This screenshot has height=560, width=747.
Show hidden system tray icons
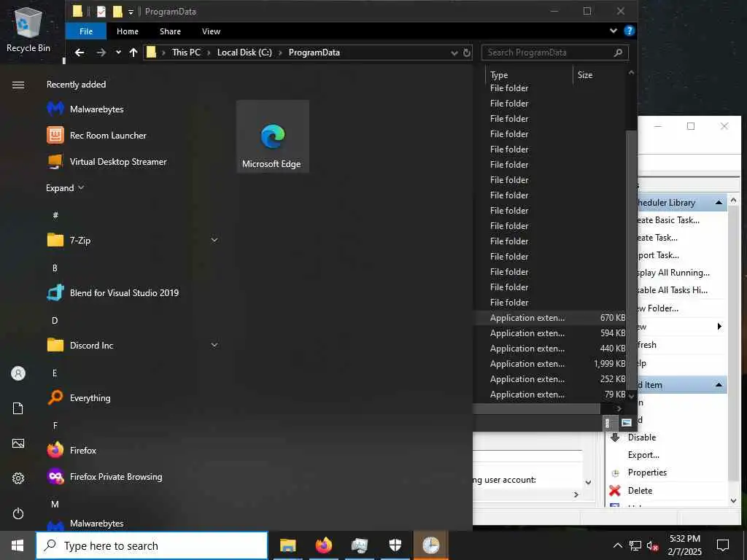pyautogui.click(x=617, y=545)
